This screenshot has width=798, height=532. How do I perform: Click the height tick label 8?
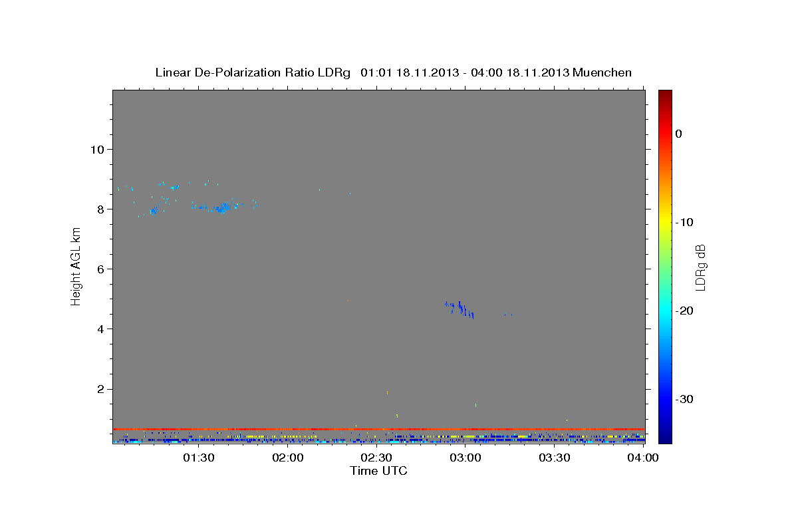(100, 209)
